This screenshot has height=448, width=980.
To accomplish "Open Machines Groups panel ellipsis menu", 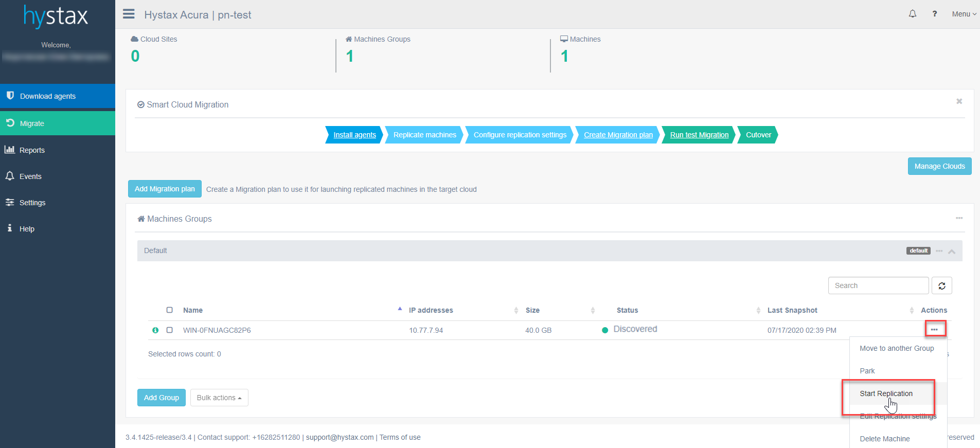I will [x=959, y=218].
